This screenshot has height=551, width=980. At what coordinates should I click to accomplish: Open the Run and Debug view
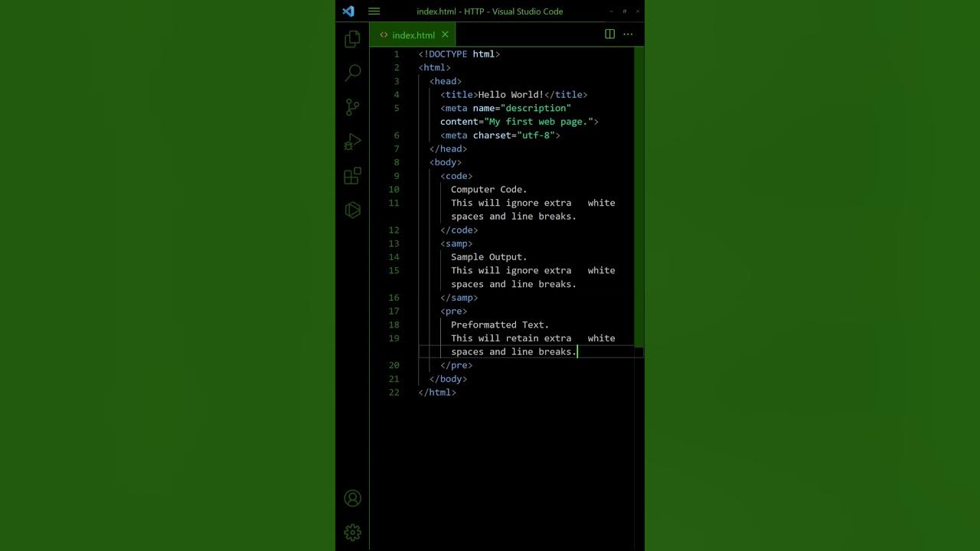(x=352, y=142)
